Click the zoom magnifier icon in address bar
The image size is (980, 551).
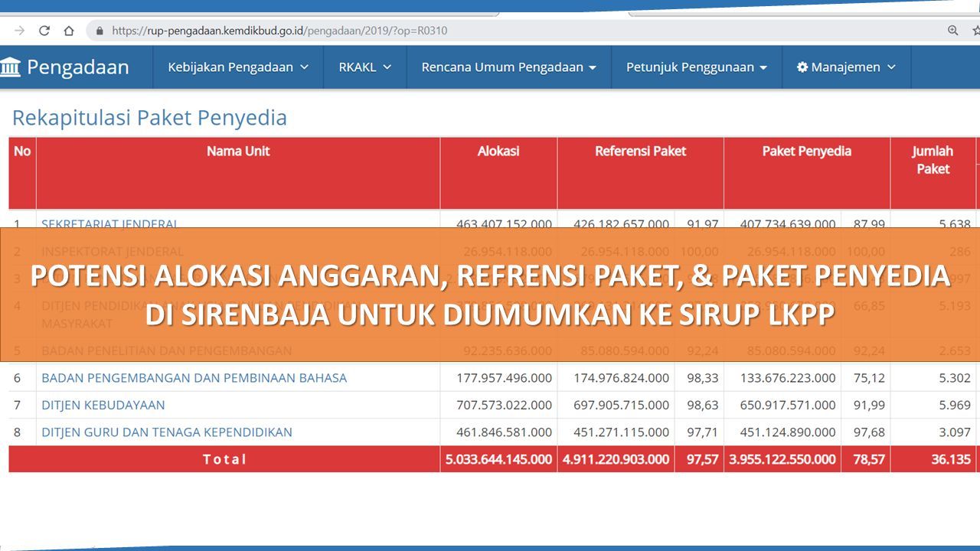point(953,31)
